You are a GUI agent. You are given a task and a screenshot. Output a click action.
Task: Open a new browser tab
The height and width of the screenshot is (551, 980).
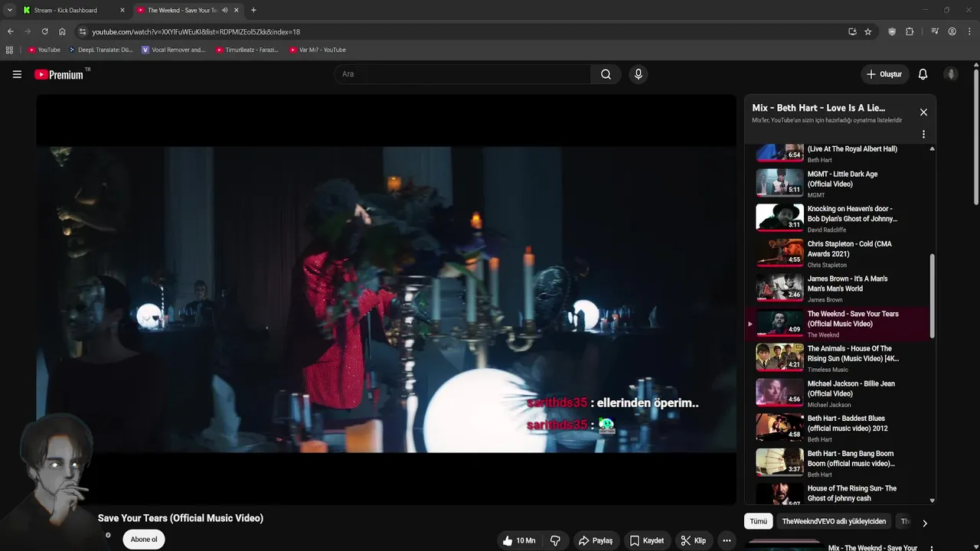(x=253, y=10)
